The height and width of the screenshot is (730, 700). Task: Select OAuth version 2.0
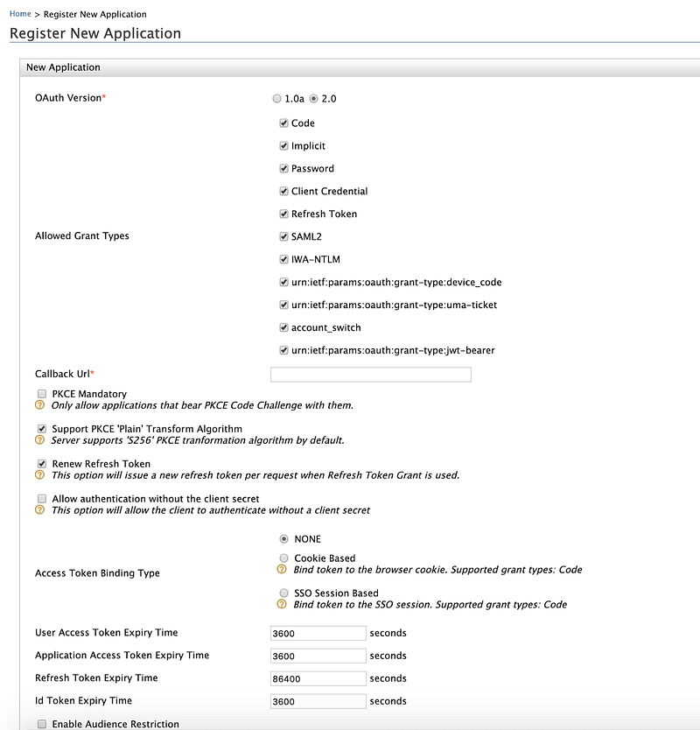coord(314,99)
